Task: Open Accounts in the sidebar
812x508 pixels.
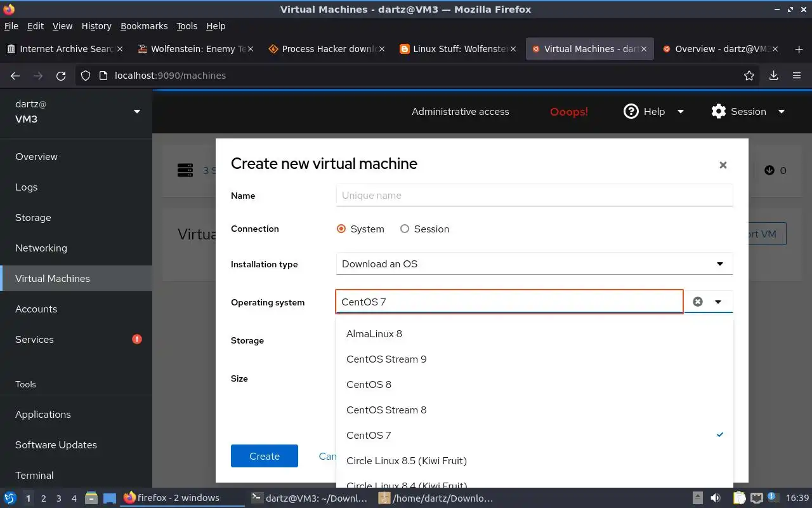Action: pos(76,309)
